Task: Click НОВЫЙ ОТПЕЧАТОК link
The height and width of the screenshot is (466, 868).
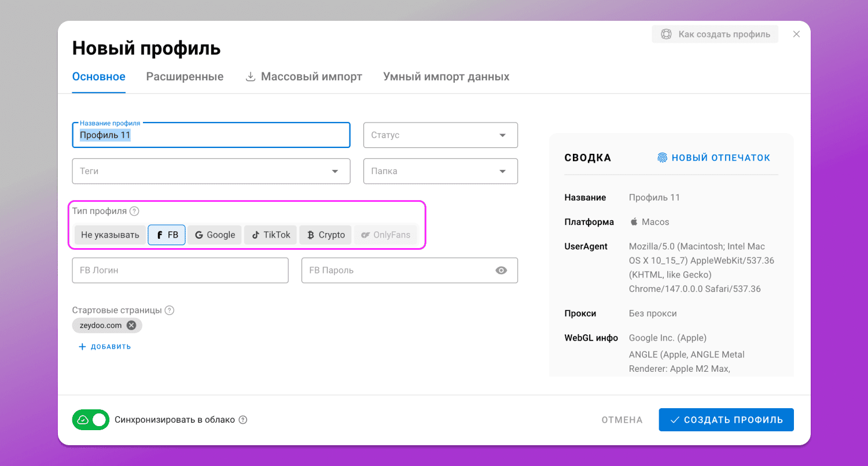Action: coord(714,158)
